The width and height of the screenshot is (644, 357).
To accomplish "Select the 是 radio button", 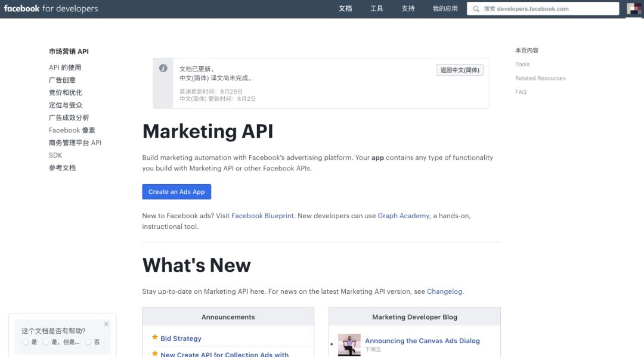I will point(26,342).
